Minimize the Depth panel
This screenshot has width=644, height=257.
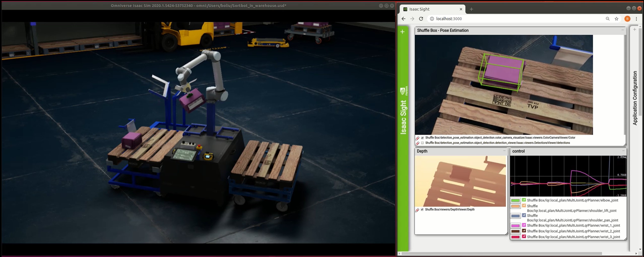click(x=504, y=151)
